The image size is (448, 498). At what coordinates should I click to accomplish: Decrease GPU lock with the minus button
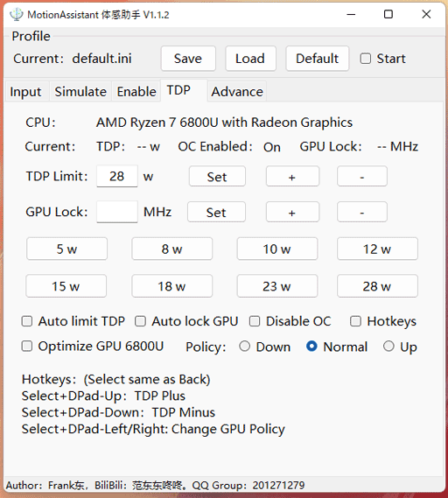(362, 212)
